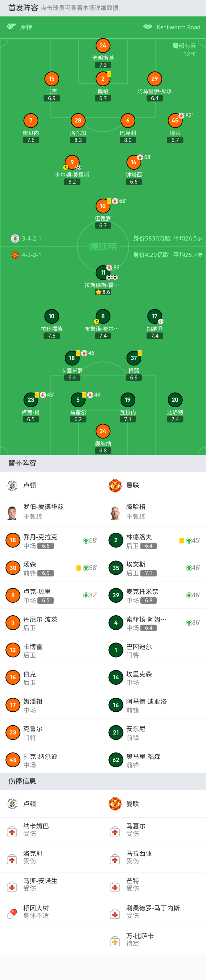Click the Manchester United crest beside 4-2-3-1

tap(15, 255)
